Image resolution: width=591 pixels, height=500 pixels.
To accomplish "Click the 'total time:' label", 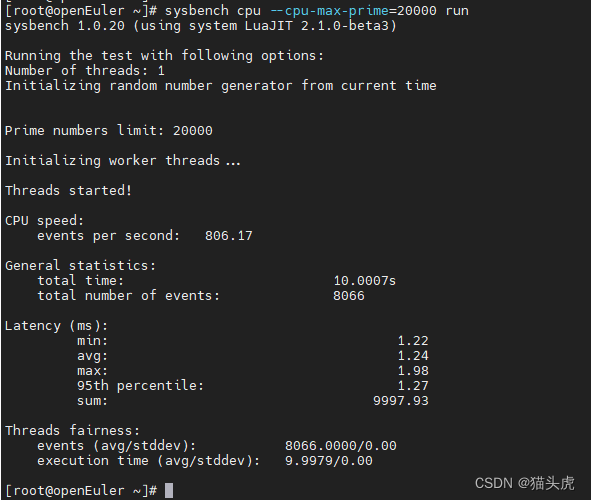I will point(80,281).
